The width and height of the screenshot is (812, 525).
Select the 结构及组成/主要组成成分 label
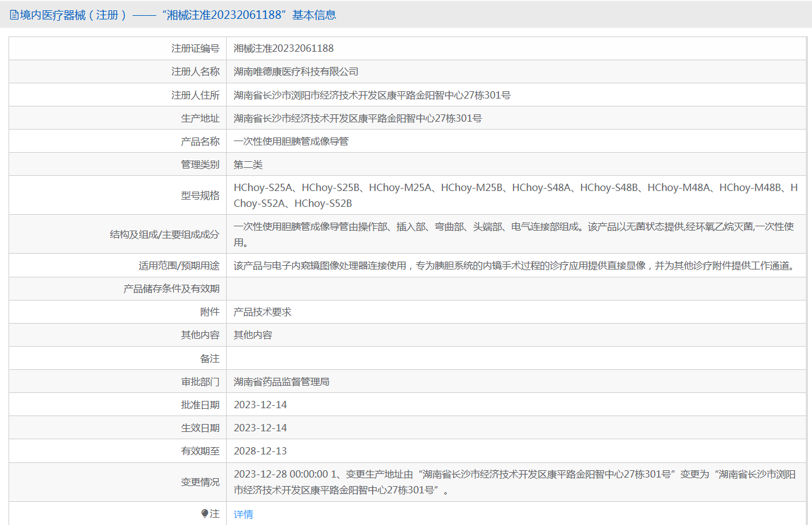(165, 235)
